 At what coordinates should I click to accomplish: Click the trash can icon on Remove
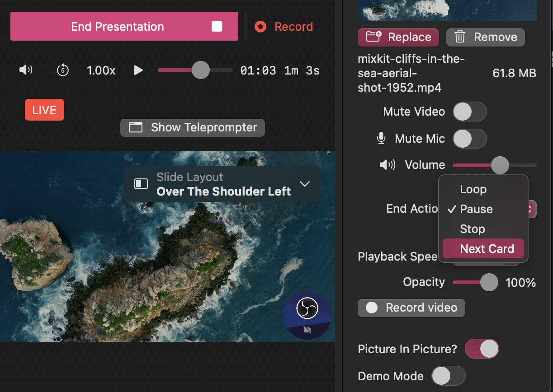pyautogui.click(x=460, y=37)
